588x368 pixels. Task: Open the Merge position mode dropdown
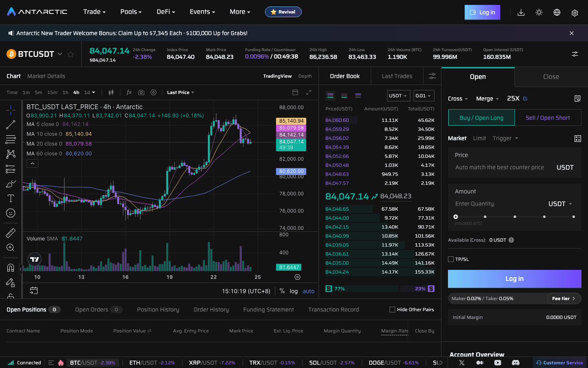[488, 99]
